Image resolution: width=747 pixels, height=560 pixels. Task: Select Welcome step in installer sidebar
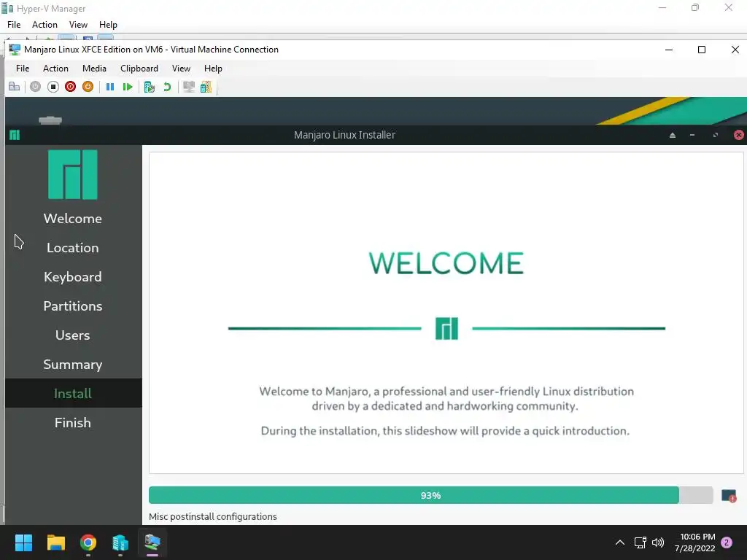click(x=73, y=219)
